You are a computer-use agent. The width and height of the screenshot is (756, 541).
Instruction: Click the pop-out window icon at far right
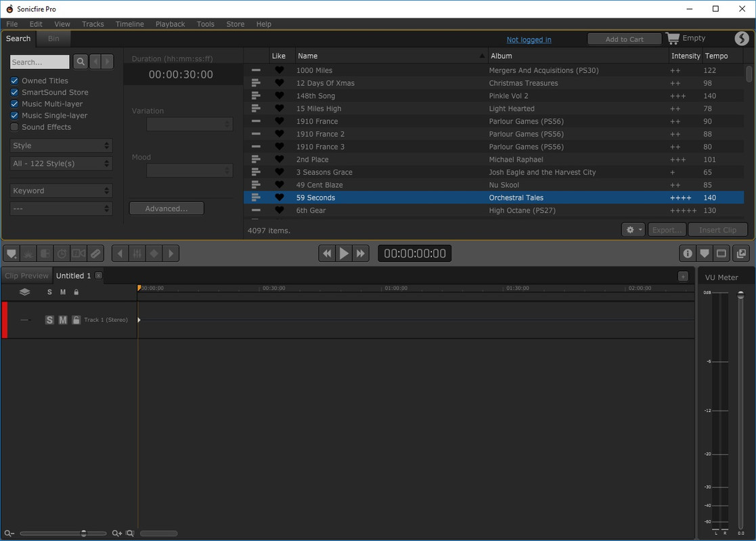coord(741,254)
